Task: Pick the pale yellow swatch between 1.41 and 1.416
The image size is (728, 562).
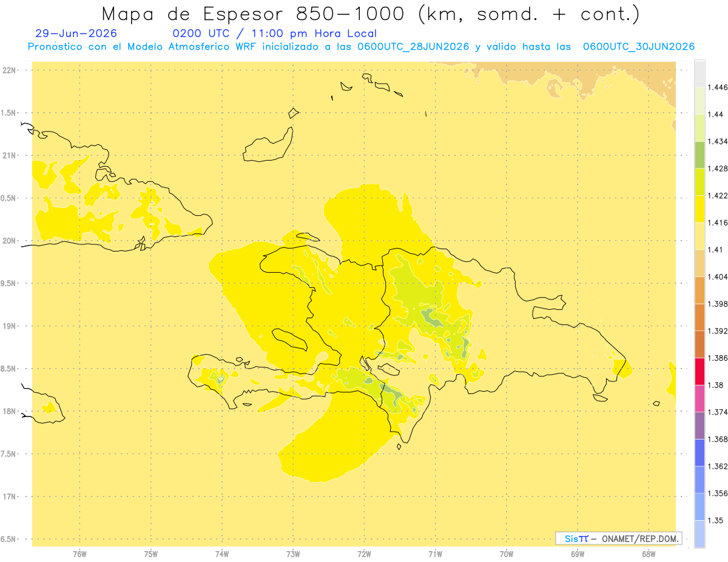Action: point(699,236)
